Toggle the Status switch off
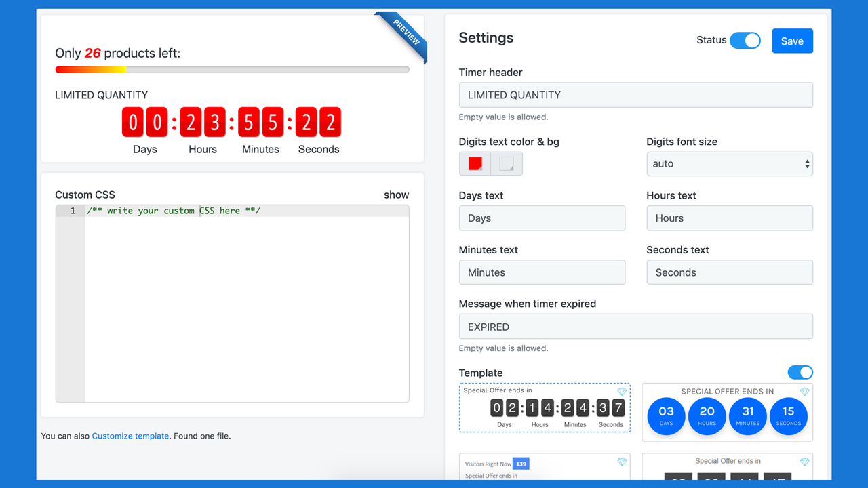This screenshot has width=868, height=488. click(x=745, y=41)
